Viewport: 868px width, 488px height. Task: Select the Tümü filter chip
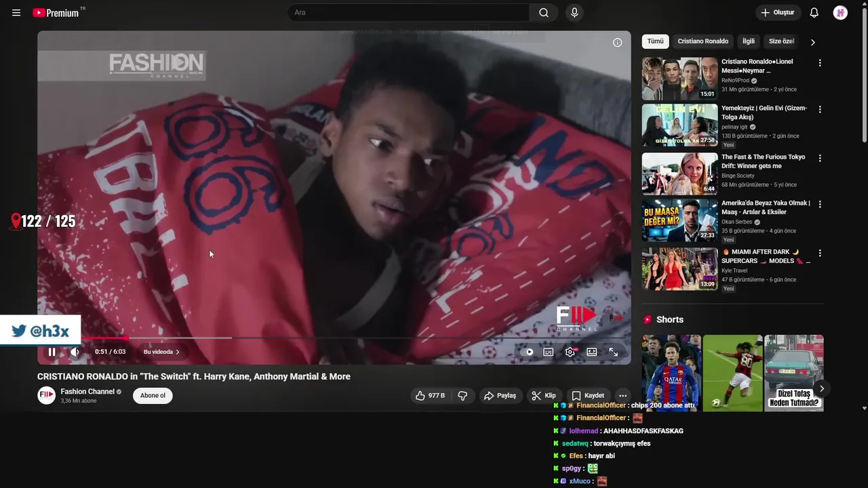(x=655, y=41)
